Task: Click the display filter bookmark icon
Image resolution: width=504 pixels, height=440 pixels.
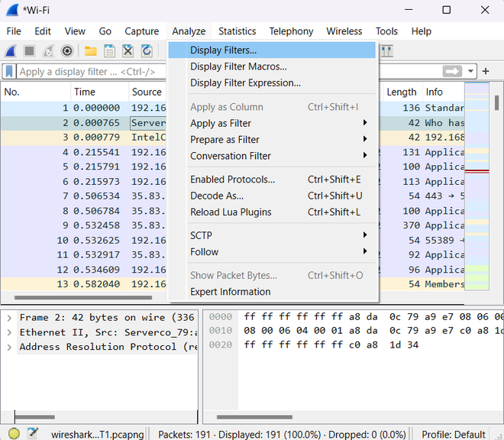Action: pyautogui.click(x=10, y=71)
